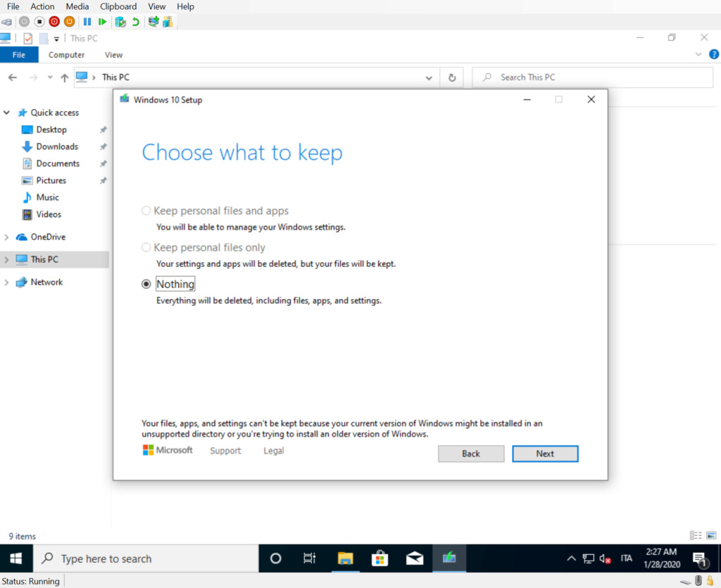This screenshot has height=588, width=721.
Task: Open Music in the navigation pane
Action: (47, 197)
